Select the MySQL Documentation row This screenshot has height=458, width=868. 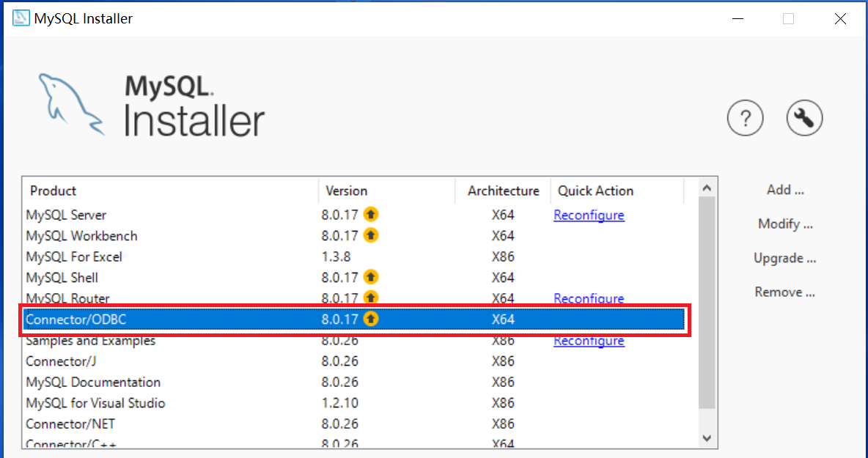354,383
